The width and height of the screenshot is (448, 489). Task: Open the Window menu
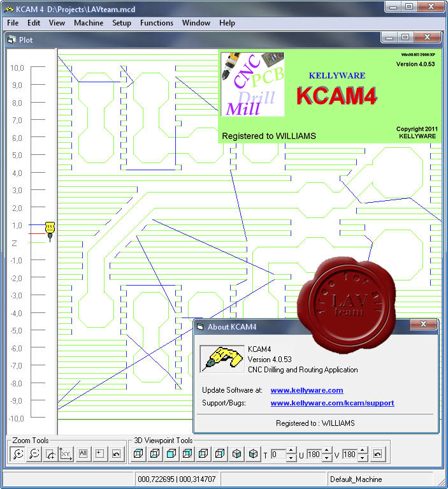tap(196, 23)
